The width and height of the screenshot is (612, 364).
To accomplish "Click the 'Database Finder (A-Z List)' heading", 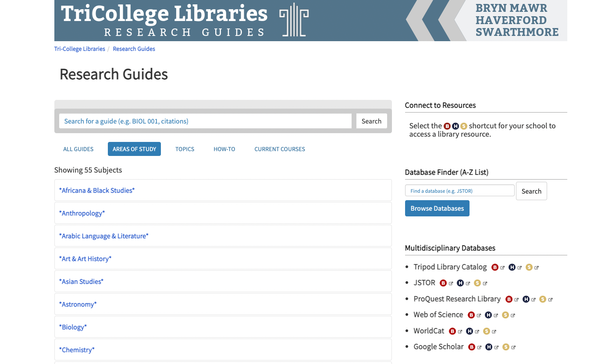I will [447, 172].
